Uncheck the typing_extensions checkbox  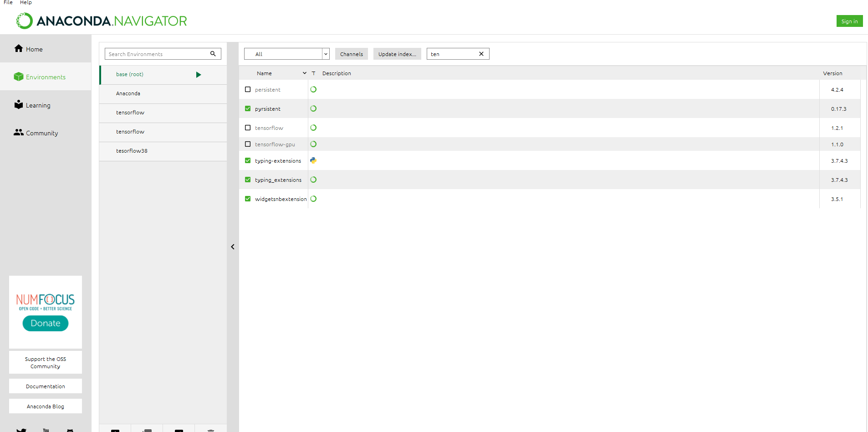tap(248, 180)
